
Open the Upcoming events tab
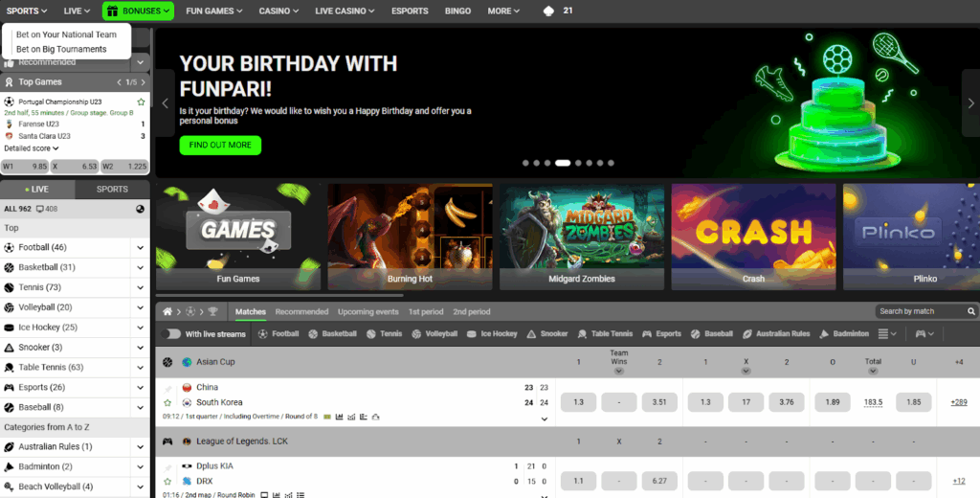(367, 312)
